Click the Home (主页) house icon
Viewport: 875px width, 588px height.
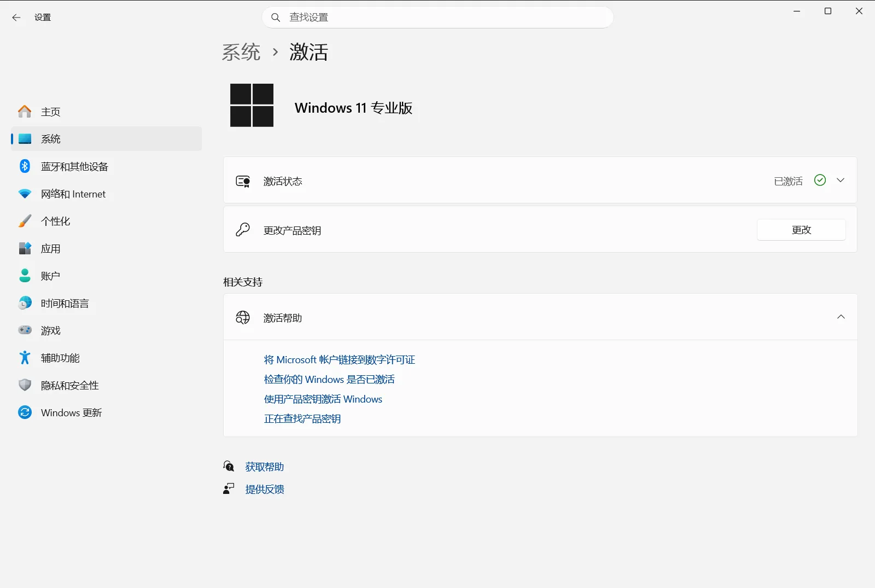coord(25,112)
